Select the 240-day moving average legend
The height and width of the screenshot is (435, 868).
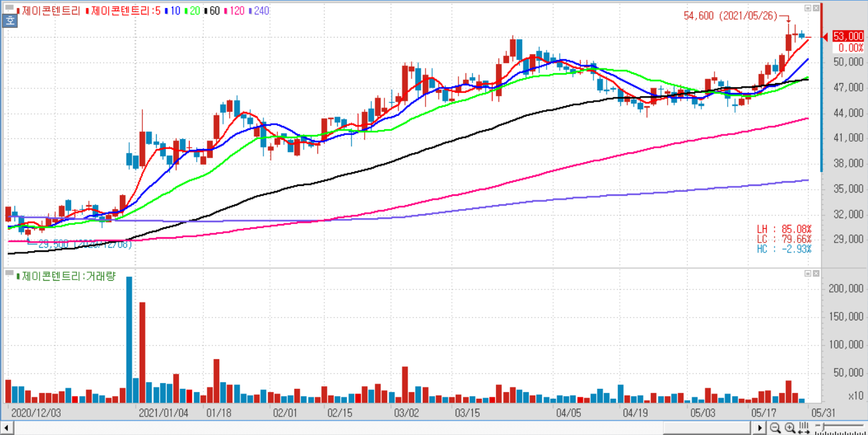click(259, 11)
